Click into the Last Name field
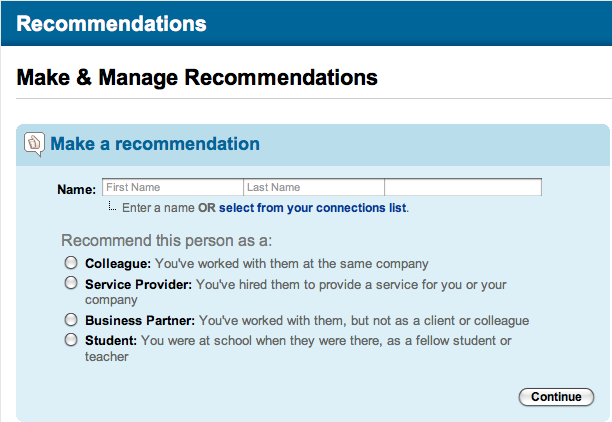This screenshot has width=612, height=422. (x=313, y=187)
